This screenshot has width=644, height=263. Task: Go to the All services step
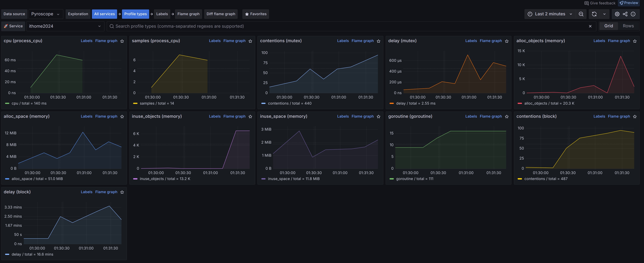coord(104,14)
